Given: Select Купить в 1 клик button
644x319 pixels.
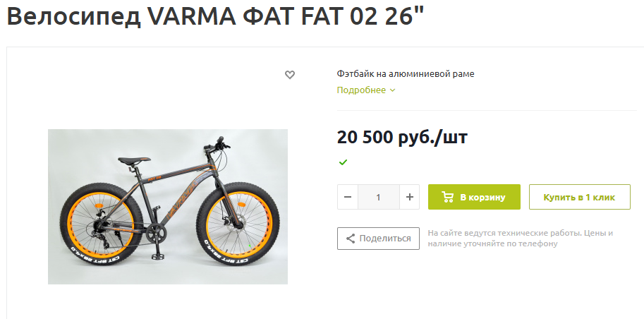Looking at the screenshot, I should click(x=580, y=197).
